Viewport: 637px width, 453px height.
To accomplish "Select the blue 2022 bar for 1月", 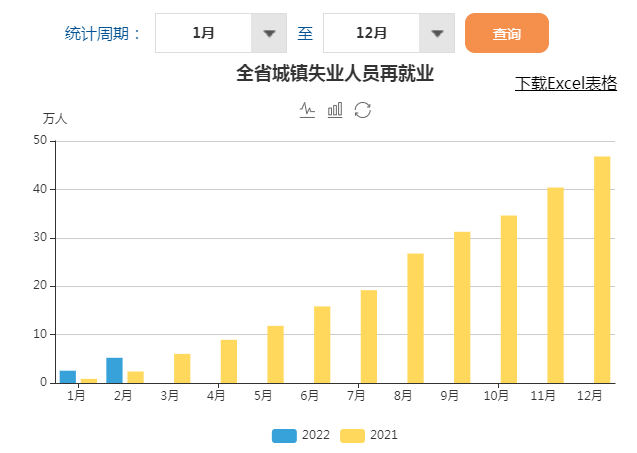I will [x=68, y=377].
